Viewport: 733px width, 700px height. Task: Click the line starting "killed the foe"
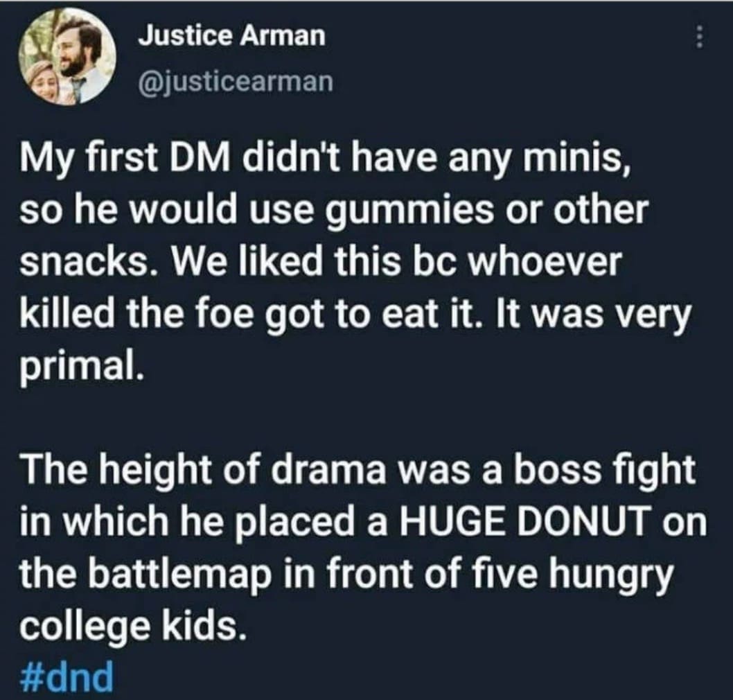(x=358, y=316)
